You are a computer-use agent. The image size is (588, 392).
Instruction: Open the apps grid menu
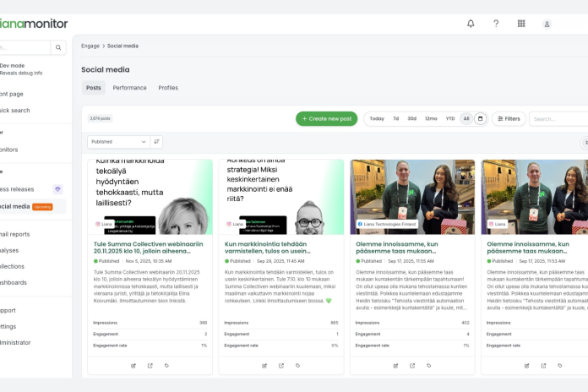(x=521, y=24)
